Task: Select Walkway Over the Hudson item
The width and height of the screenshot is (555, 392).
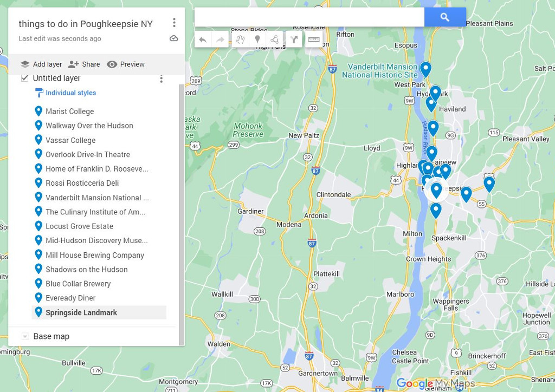Action: (89, 126)
